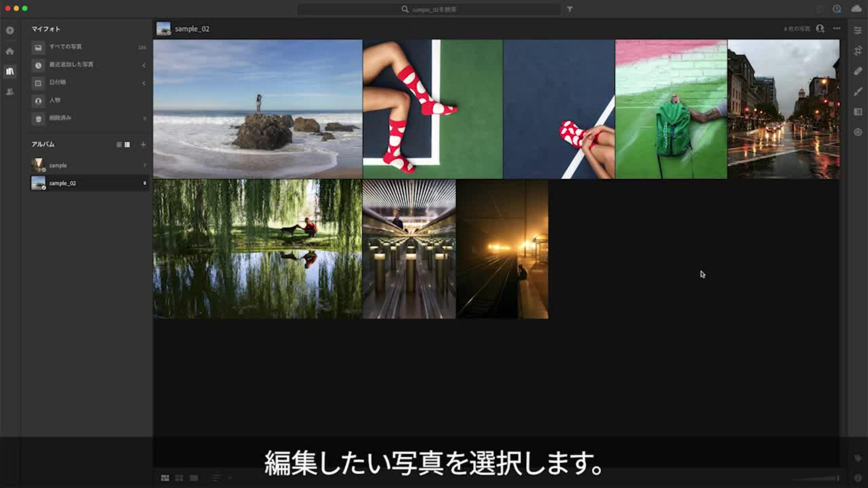Switch to square grid view
This screenshot has width=868, height=488.
point(179,478)
